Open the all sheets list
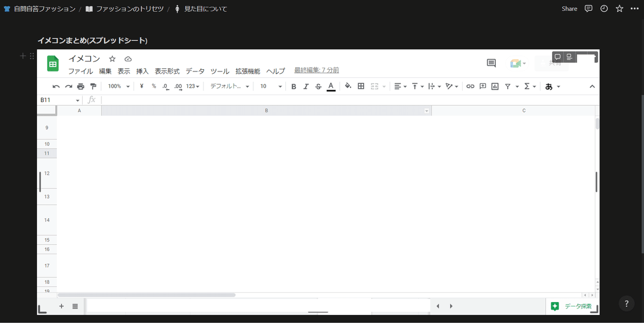644x323 pixels. pyautogui.click(x=75, y=306)
